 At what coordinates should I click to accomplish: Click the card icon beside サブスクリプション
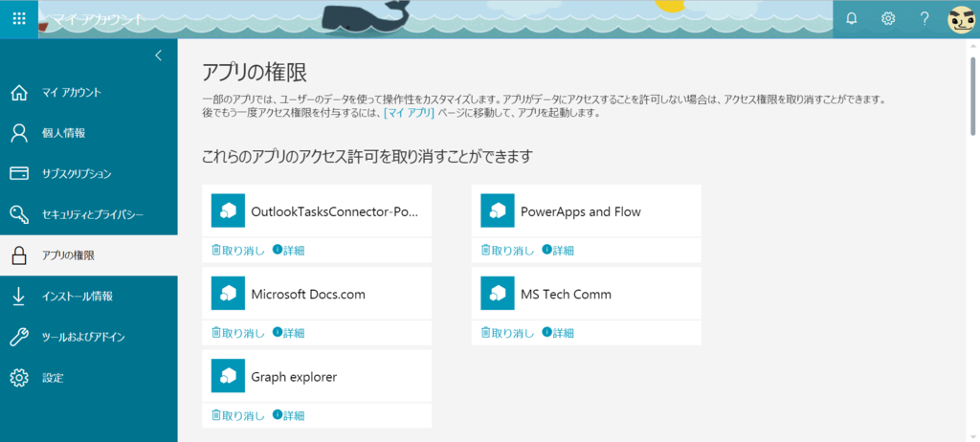tap(19, 174)
